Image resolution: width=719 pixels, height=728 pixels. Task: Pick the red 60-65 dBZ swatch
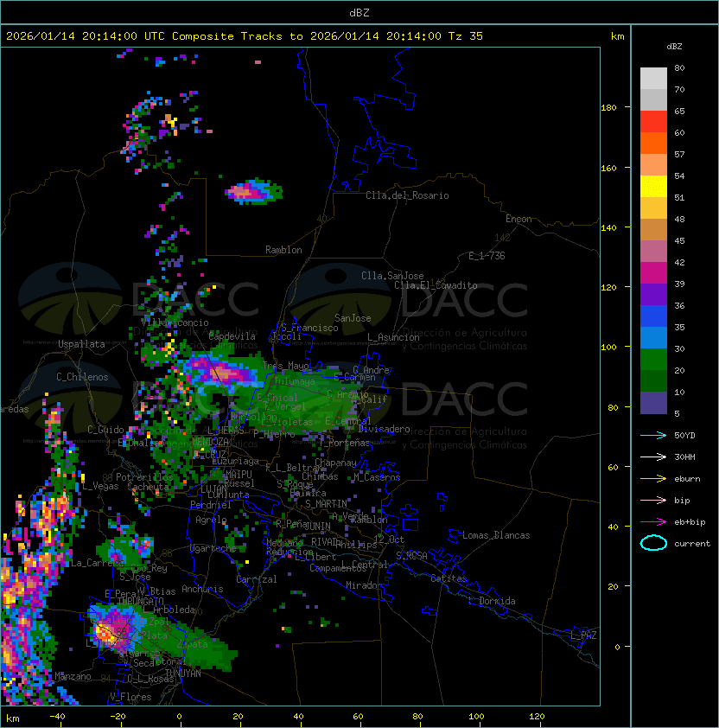[x=653, y=122]
